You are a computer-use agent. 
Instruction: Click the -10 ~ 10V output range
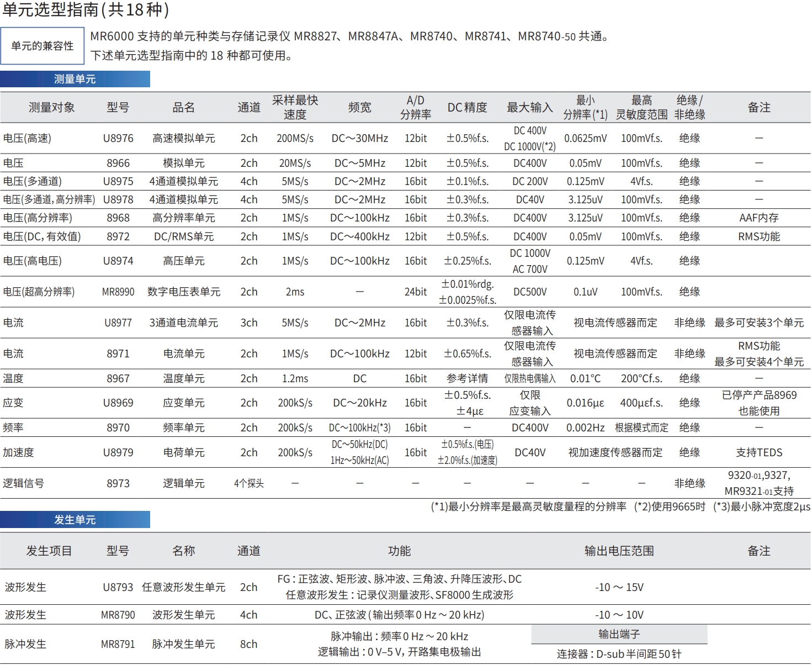(x=619, y=615)
